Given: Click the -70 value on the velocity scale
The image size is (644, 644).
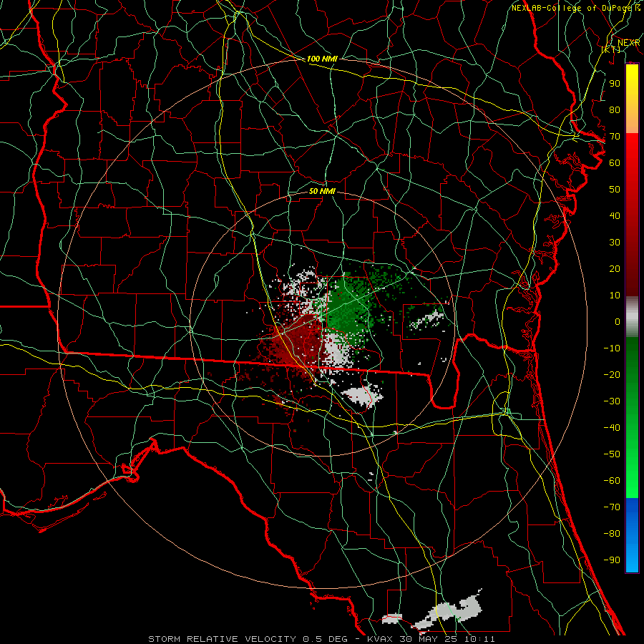Looking at the screenshot, I should 612,507.
